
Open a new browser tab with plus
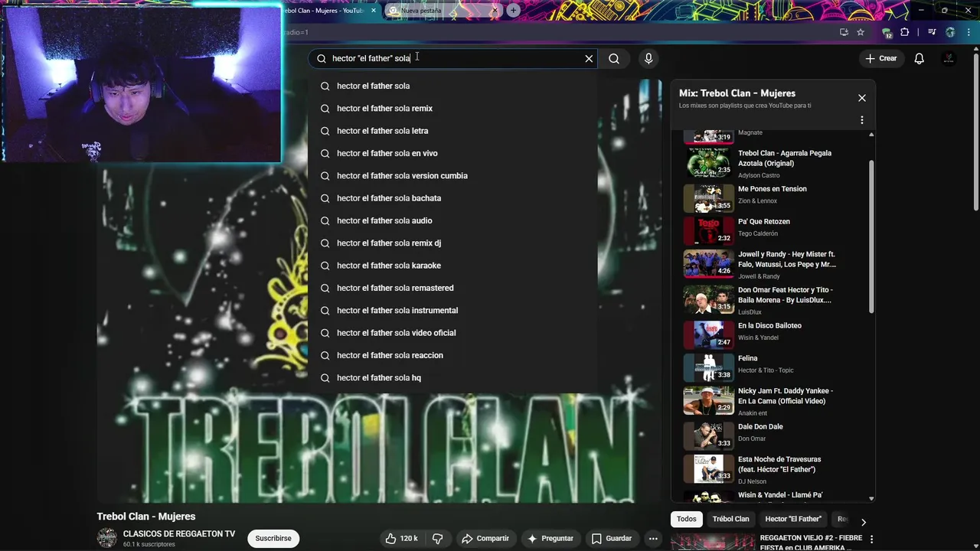tap(513, 11)
